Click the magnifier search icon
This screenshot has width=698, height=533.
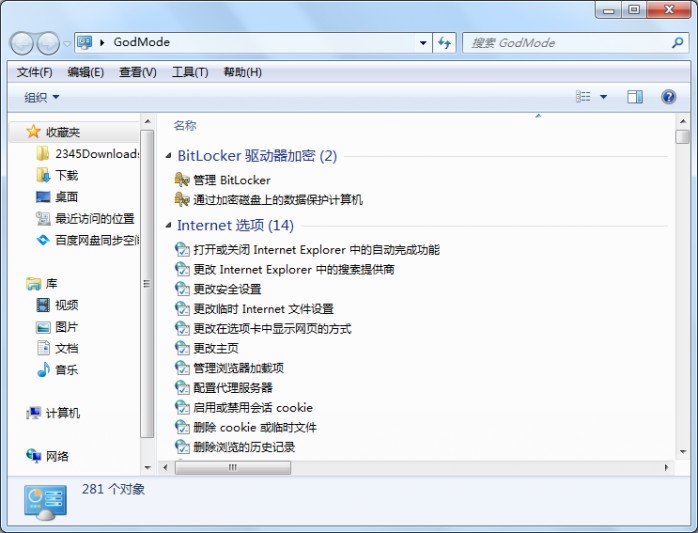(x=678, y=43)
